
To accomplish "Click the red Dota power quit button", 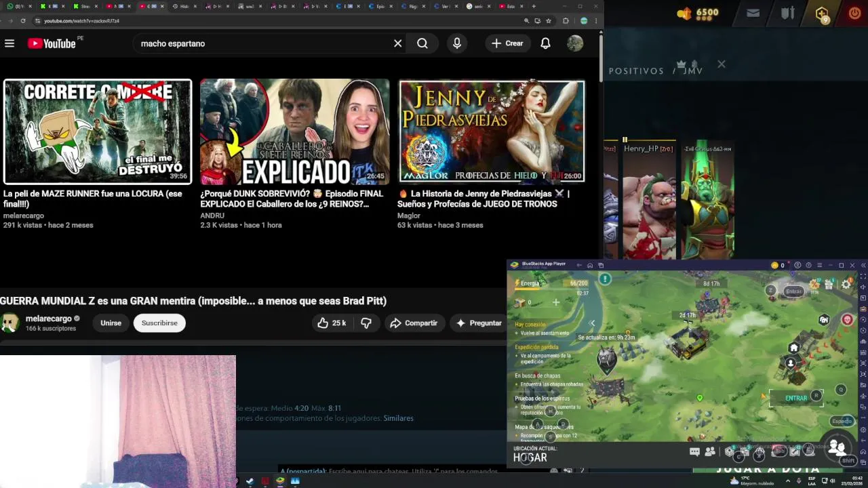I will (854, 13).
